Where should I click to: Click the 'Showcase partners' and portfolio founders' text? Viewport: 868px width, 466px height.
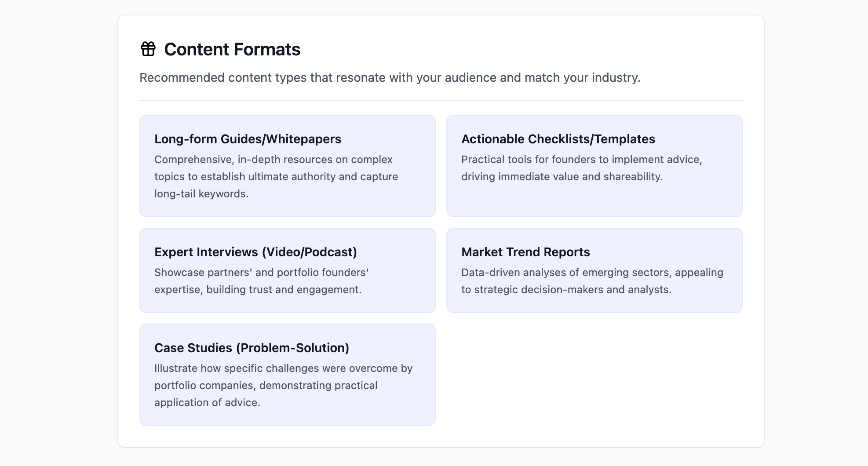[x=262, y=281]
